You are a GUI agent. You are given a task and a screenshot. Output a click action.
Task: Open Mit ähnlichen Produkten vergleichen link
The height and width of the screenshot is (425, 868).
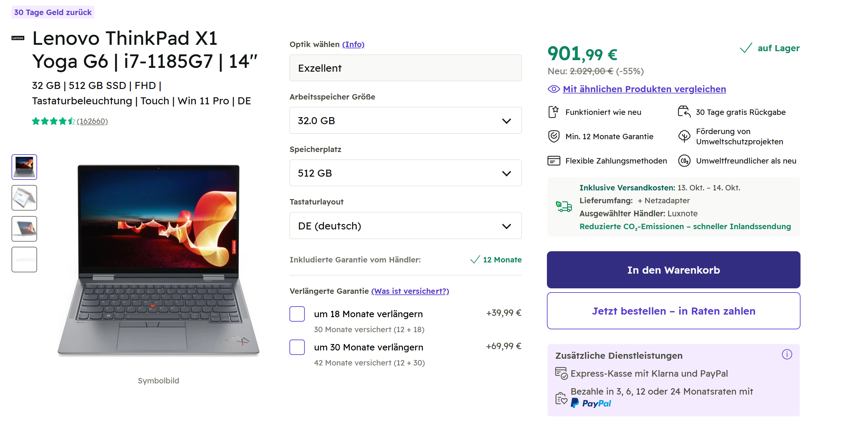tap(644, 89)
